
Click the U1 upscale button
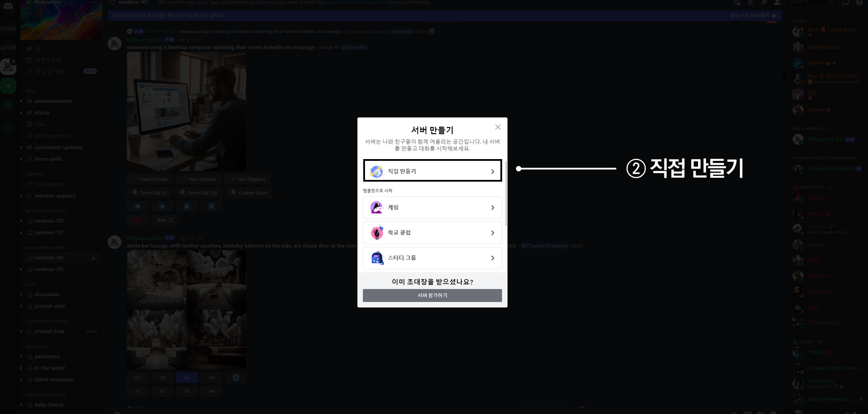[x=138, y=378]
